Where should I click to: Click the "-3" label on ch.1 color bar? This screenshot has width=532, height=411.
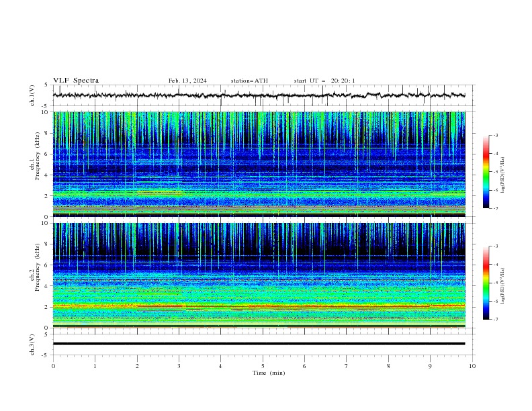click(x=495, y=135)
